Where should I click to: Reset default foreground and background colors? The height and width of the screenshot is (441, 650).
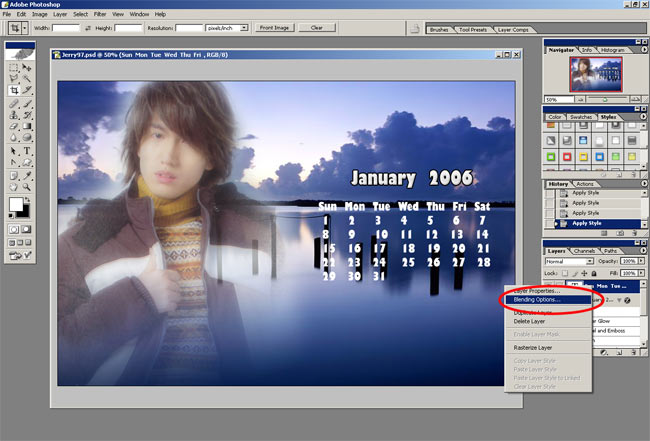click(12, 216)
